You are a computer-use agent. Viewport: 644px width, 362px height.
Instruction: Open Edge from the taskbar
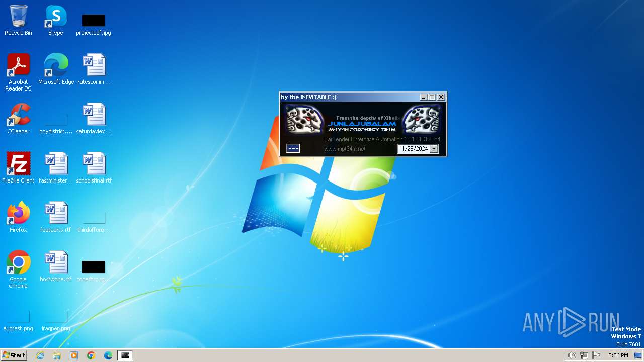click(108, 355)
